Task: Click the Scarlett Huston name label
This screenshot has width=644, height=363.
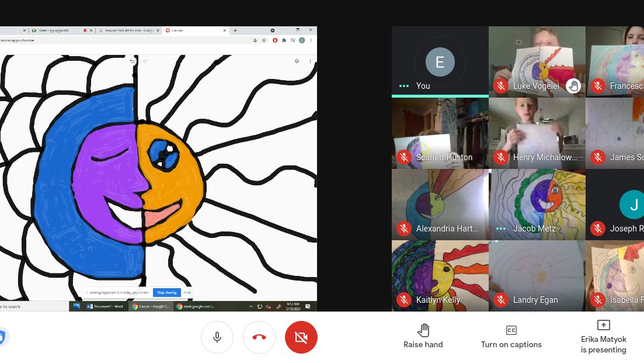Action: pyautogui.click(x=444, y=157)
